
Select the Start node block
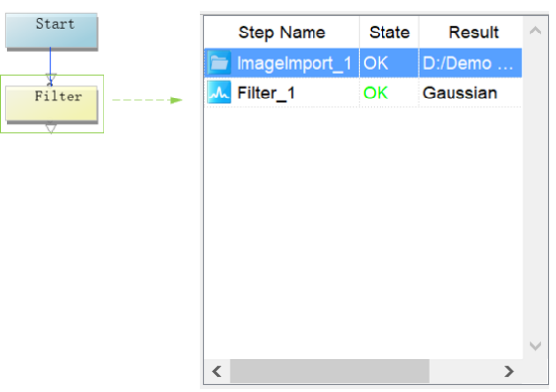click(x=51, y=31)
